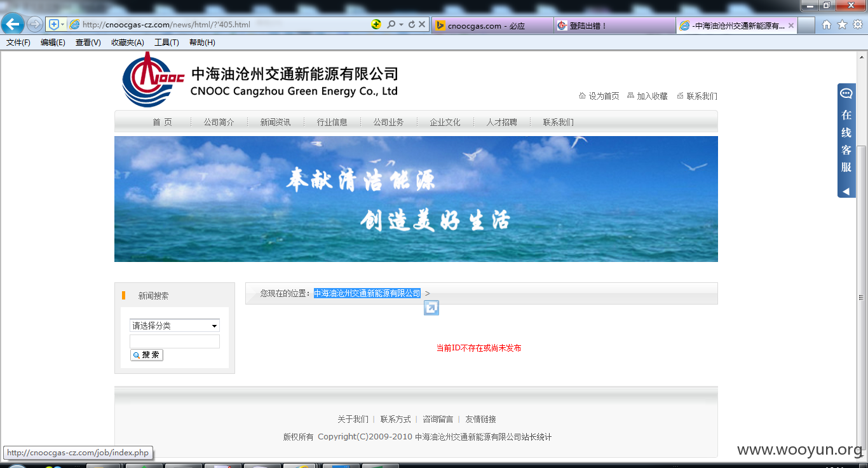Click 加入收藏 link

coord(652,96)
